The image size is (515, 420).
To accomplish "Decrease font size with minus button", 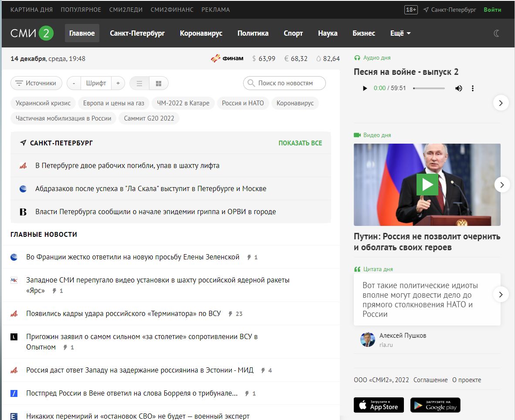I will click(74, 83).
